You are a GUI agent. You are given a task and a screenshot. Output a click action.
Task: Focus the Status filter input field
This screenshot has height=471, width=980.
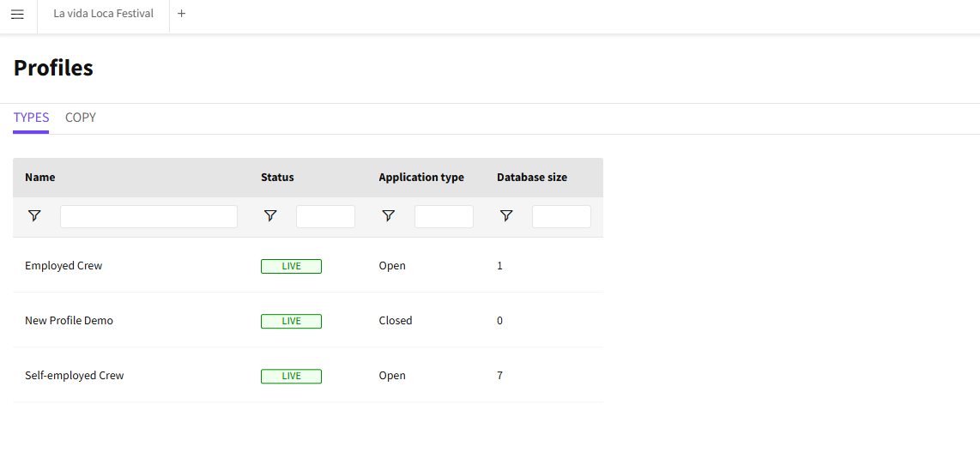click(x=325, y=217)
